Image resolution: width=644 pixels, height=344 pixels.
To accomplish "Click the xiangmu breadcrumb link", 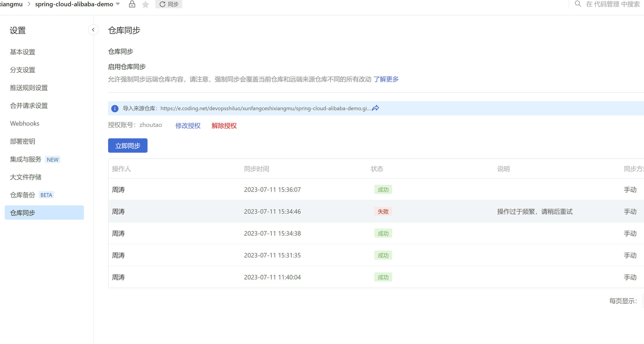I will click(11, 4).
